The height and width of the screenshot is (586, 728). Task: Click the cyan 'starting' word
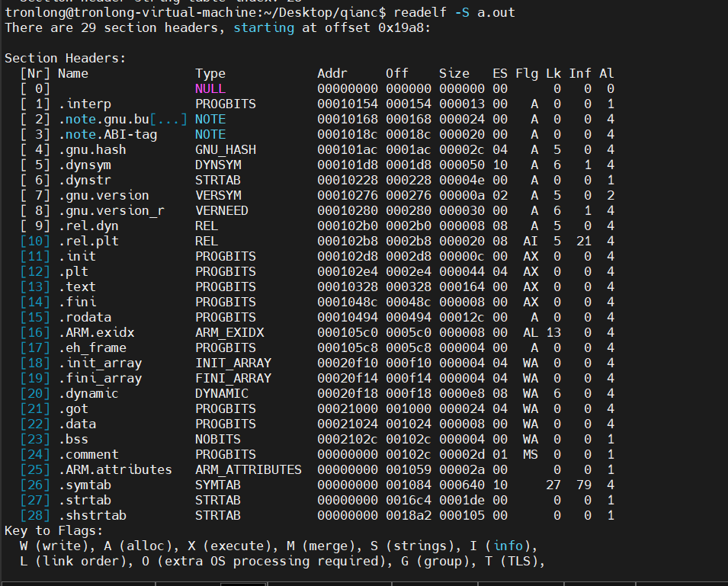coord(264,28)
